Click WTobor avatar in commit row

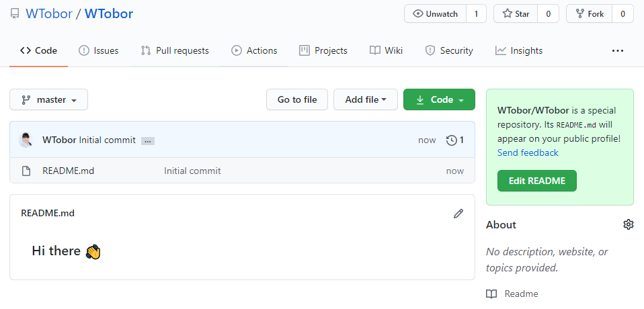pos(26,140)
